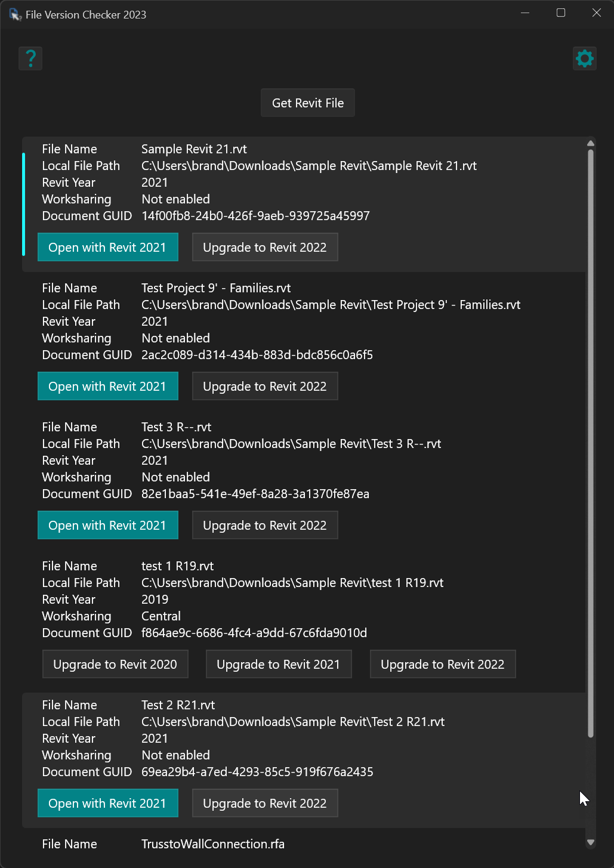Open the help question mark icon

coord(30,58)
